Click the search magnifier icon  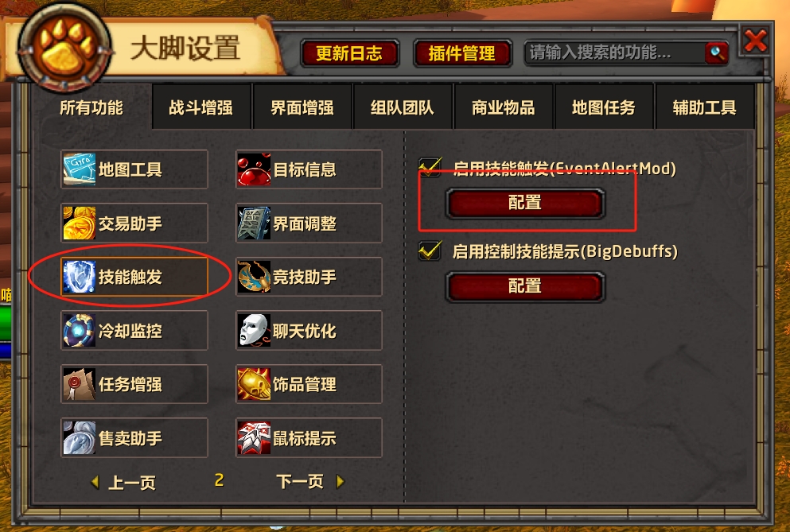point(717,52)
